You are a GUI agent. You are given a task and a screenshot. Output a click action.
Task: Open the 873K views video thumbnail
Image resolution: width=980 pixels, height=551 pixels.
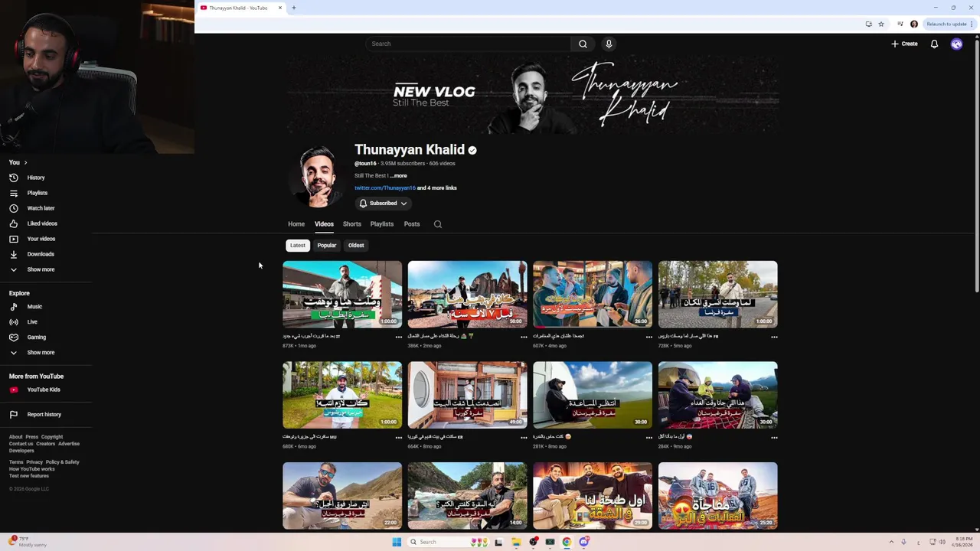pyautogui.click(x=342, y=295)
